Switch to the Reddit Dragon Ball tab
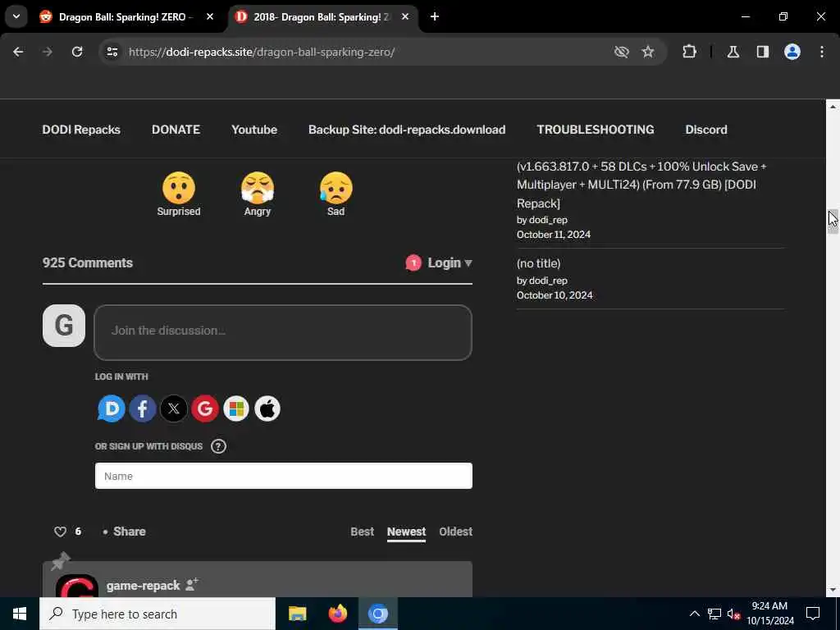840x630 pixels. 126,16
